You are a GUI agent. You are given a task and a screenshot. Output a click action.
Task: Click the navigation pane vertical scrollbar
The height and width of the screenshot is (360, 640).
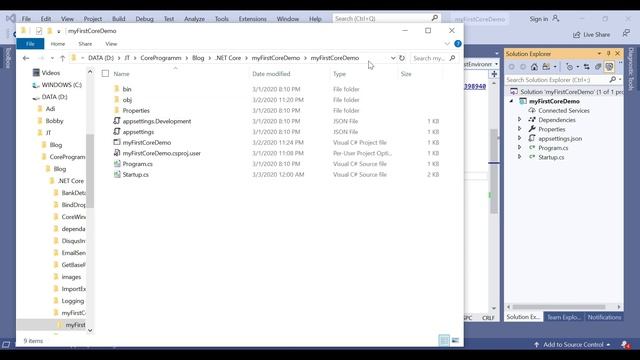[x=90, y=171]
